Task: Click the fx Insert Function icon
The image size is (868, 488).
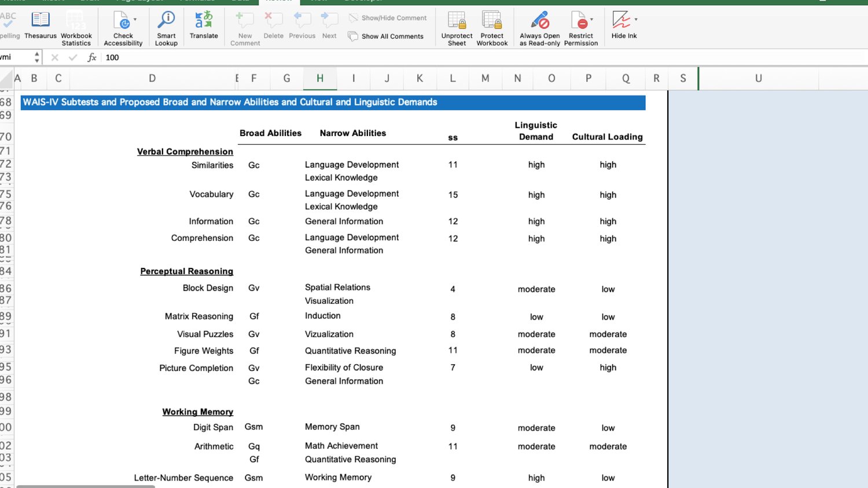Action: [91, 57]
